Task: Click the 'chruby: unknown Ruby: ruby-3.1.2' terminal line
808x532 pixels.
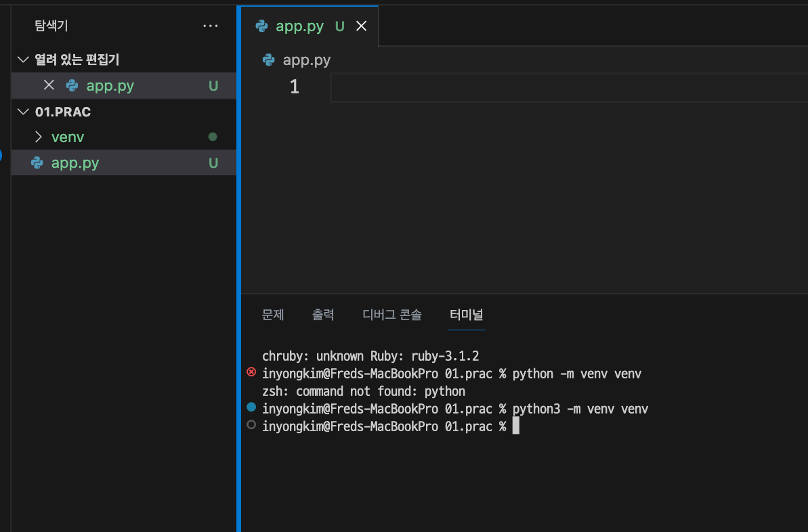Action: tap(370, 356)
